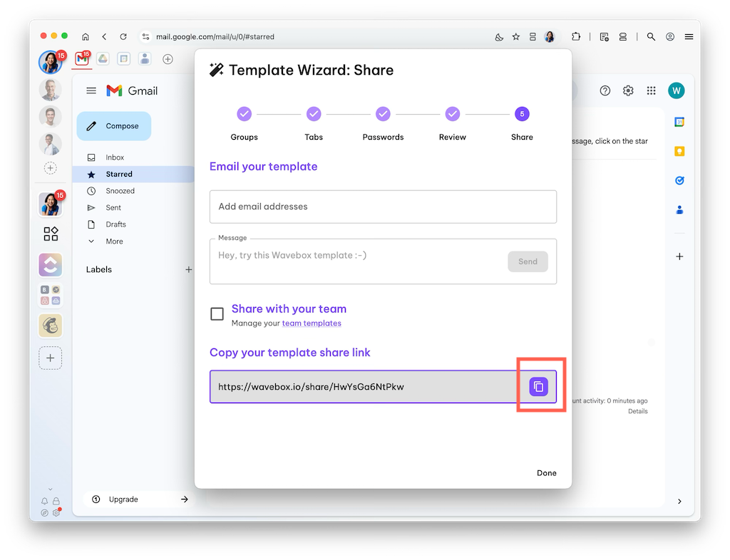The height and width of the screenshot is (560, 730).
Task: Open Google Keep side panel
Action: [x=679, y=151]
